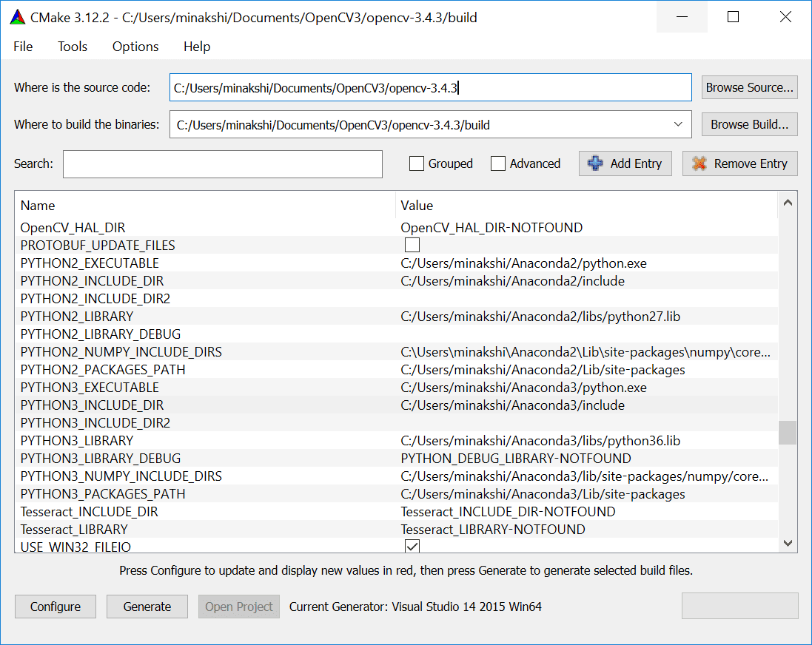Screen dimensions: 812x645
Task: Click the Anaconda3 numpy core path value
Action: (x=585, y=476)
